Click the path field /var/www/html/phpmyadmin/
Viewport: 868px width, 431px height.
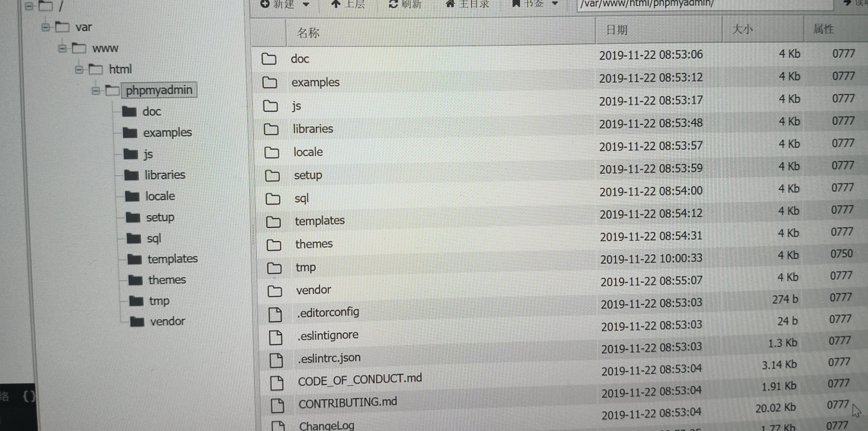(x=705, y=4)
